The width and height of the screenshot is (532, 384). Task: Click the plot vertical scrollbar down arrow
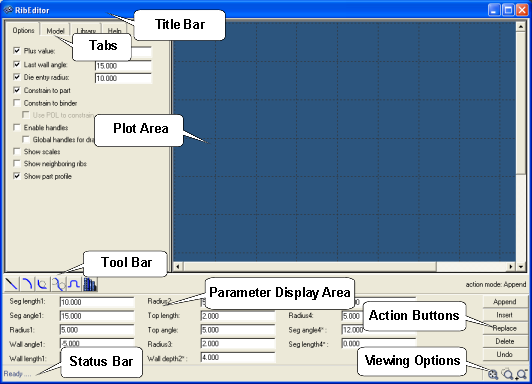[520, 267]
